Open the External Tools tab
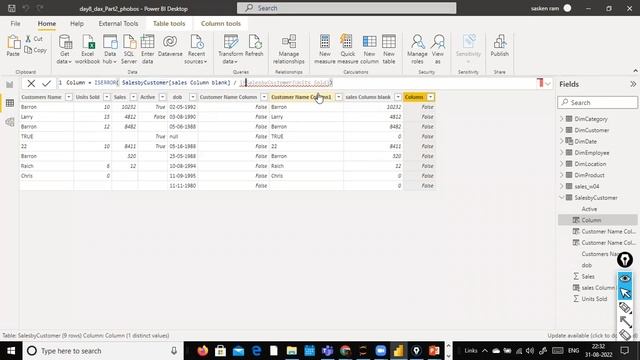Image resolution: width=640 pixels, height=360 pixels. tap(118, 24)
